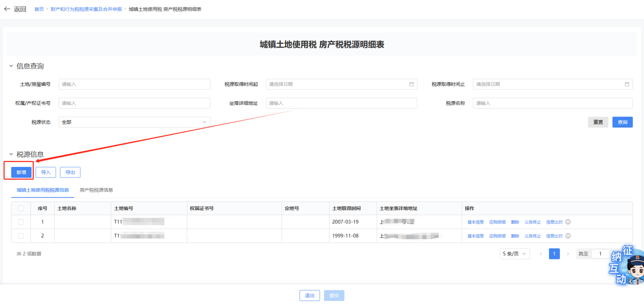The width and height of the screenshot is (644, 305).
Task: Open calendar icon for 税源取得时间起
Action: (411, 84)
